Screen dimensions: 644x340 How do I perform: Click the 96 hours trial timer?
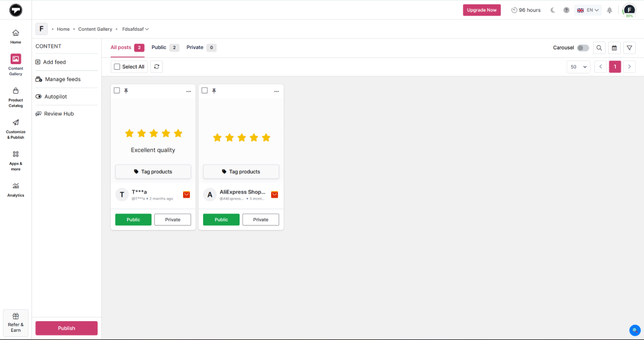tap(526, 10)
